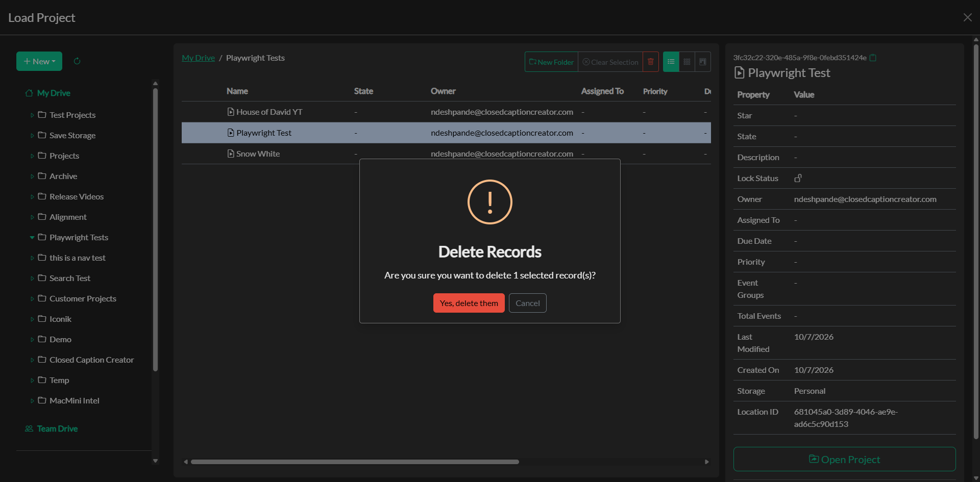Switch to list view
This screenshot has width=980, height=482.
(671, 62)
